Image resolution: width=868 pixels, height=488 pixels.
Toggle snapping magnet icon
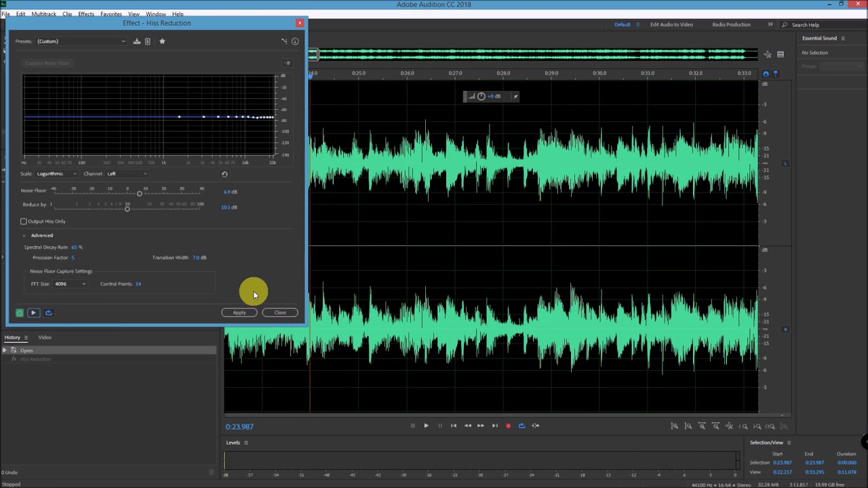(x=766, y=74)
